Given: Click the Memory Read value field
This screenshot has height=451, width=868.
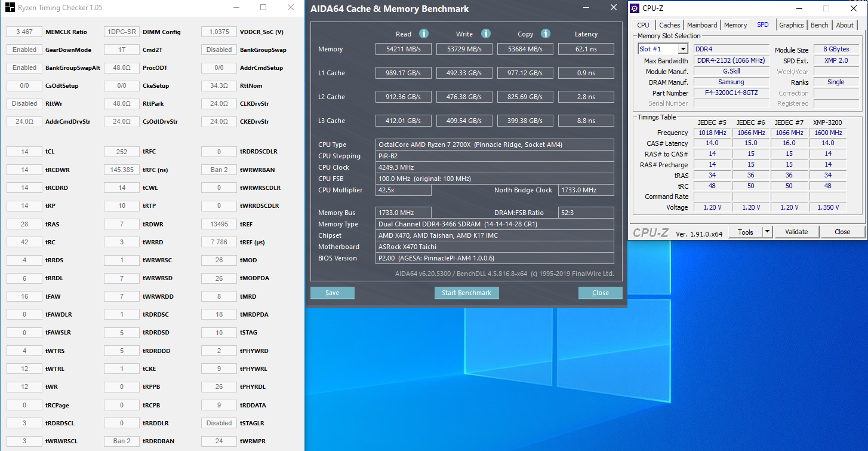Looking at the screenshot, I should pos(403,49).
